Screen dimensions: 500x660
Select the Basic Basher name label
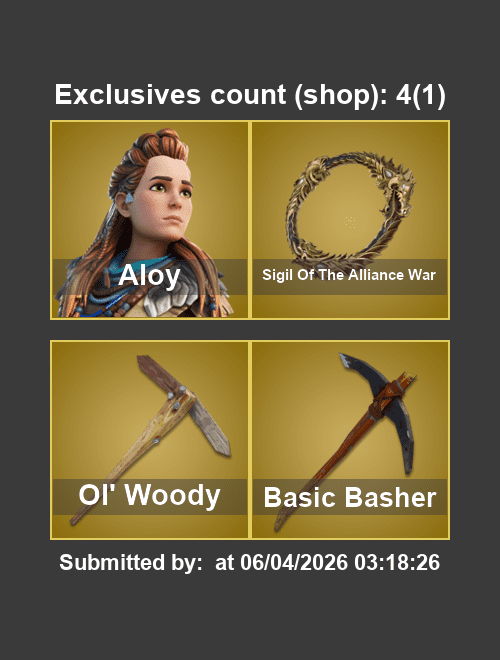350,498
